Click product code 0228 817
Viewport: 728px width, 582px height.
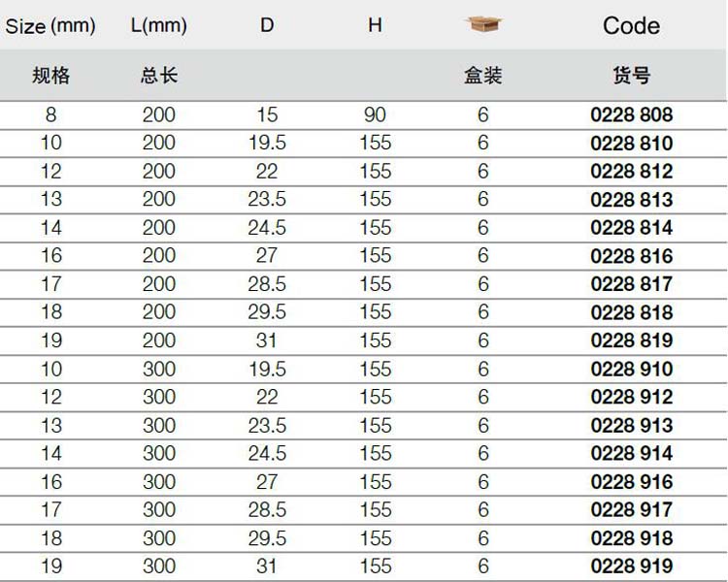(631, 285)
